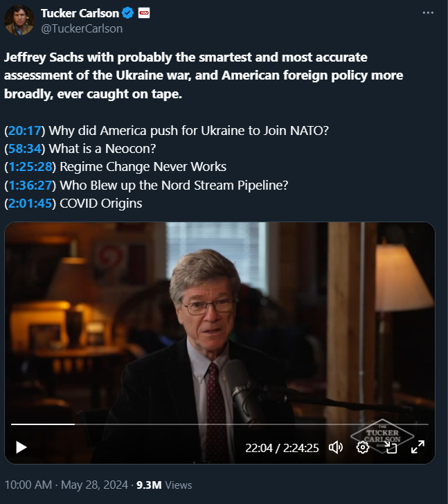Click the video frame of Jeffrey Sachs
The image size is (448, 504).
pos(219,321)
